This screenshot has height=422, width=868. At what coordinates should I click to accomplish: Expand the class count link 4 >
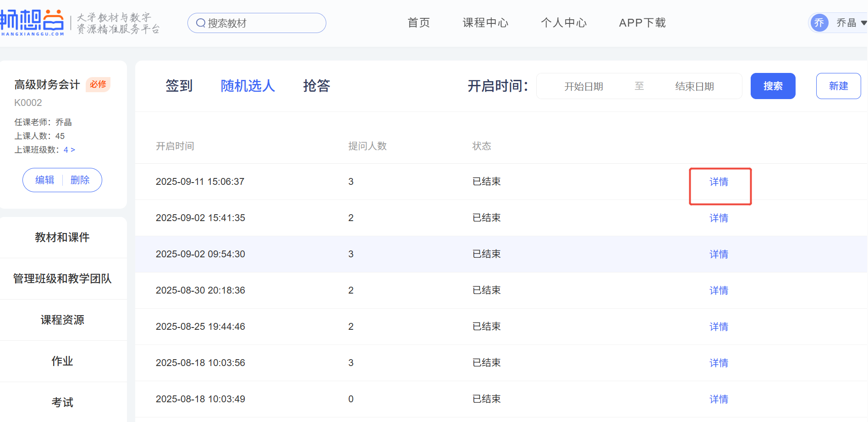click(69, 150)
